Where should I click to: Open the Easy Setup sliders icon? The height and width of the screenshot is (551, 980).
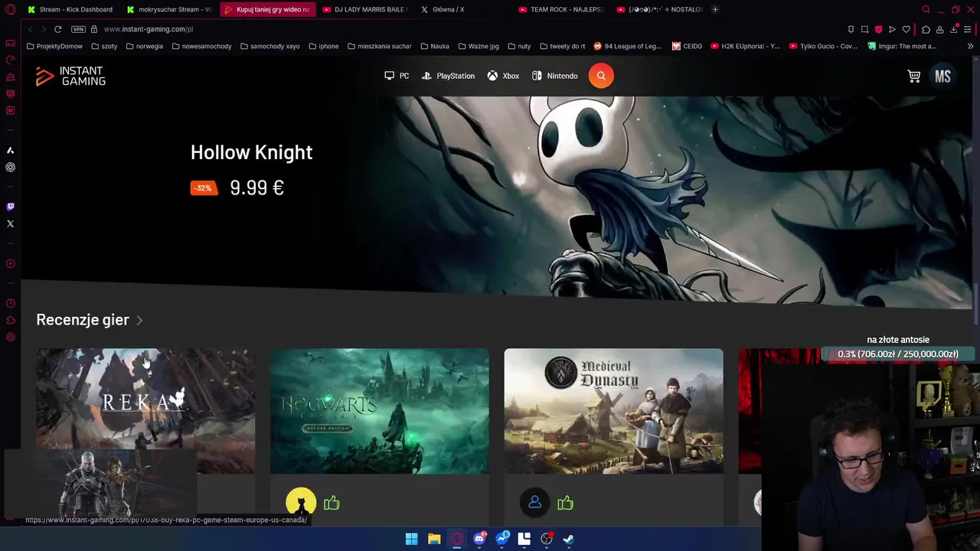[x=968, y=29]
